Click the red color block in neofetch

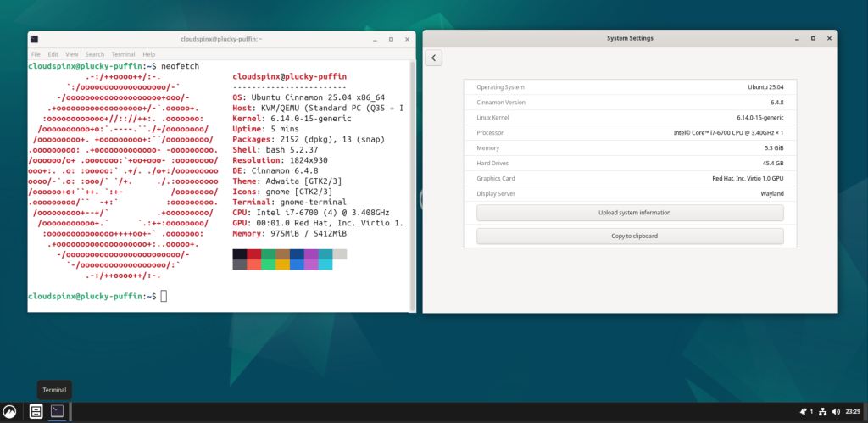click(254, 254)
